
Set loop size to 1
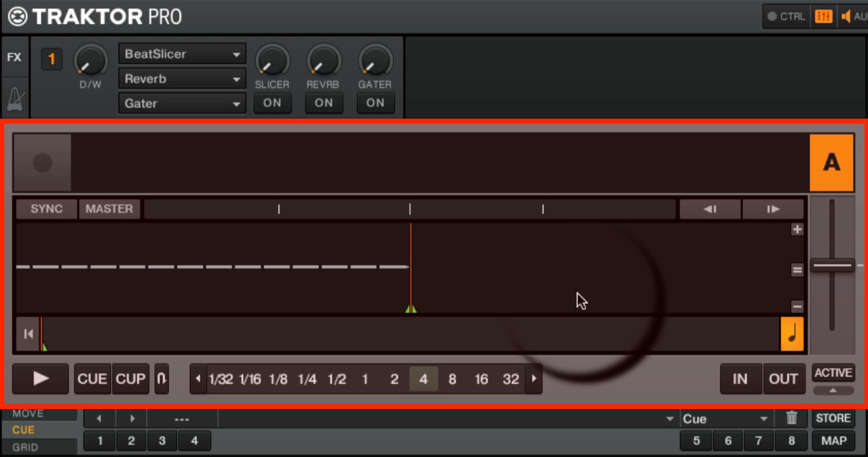365,379
